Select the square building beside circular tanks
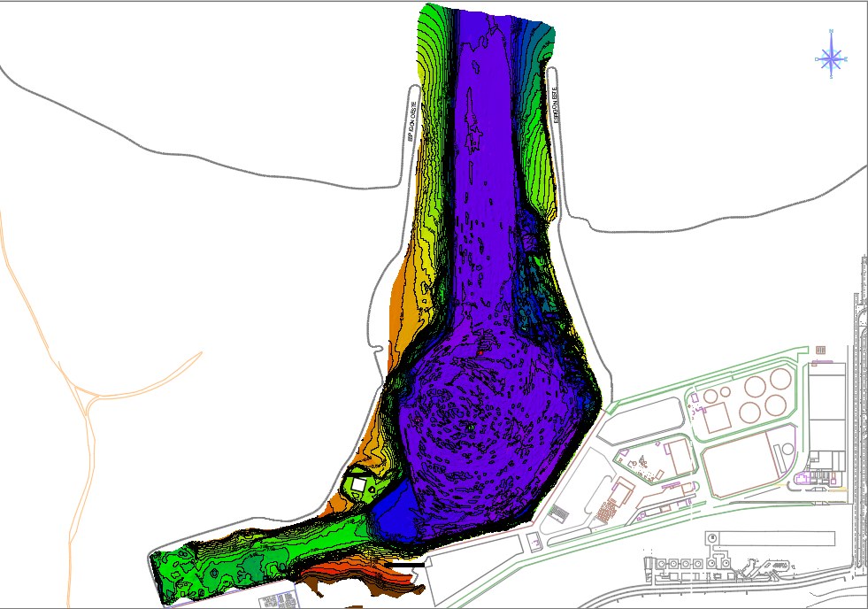This screenshot has width=868, height=609. (718, 418)
